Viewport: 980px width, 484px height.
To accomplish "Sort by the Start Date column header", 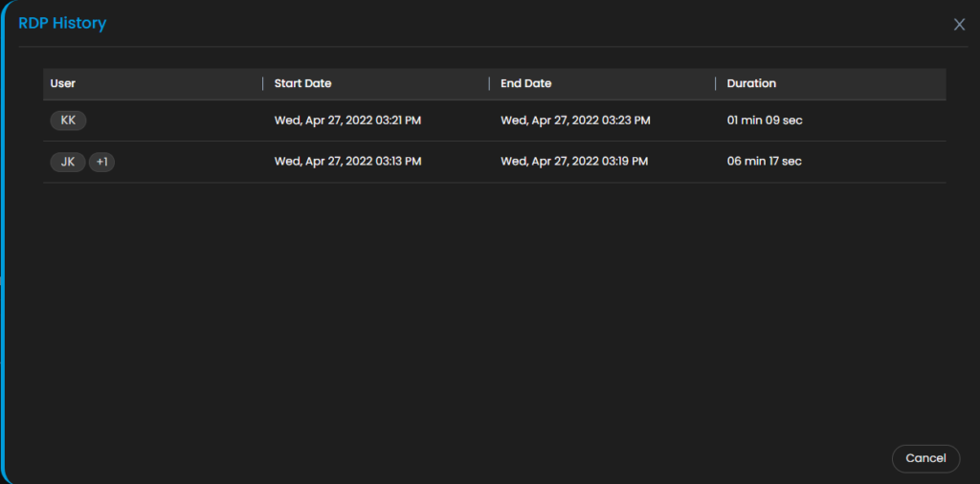I will pos(302,83).
